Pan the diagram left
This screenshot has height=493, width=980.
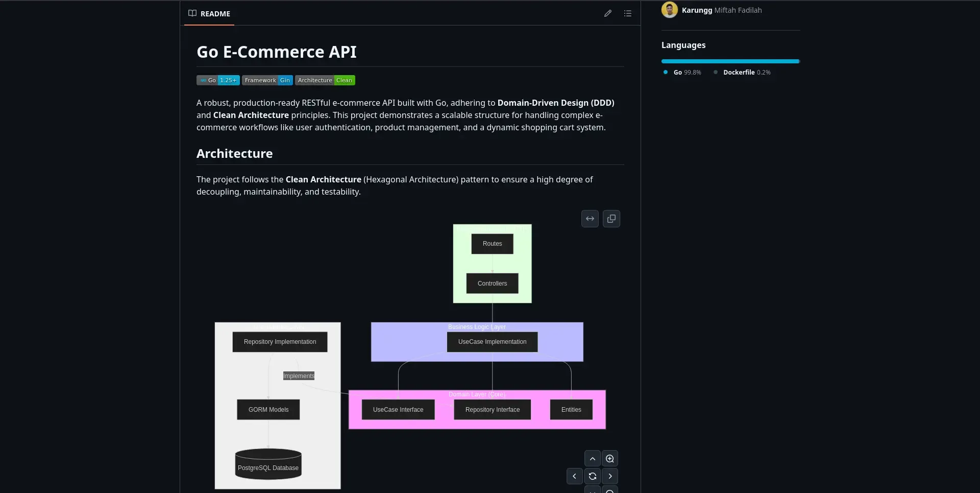(575, 476)
